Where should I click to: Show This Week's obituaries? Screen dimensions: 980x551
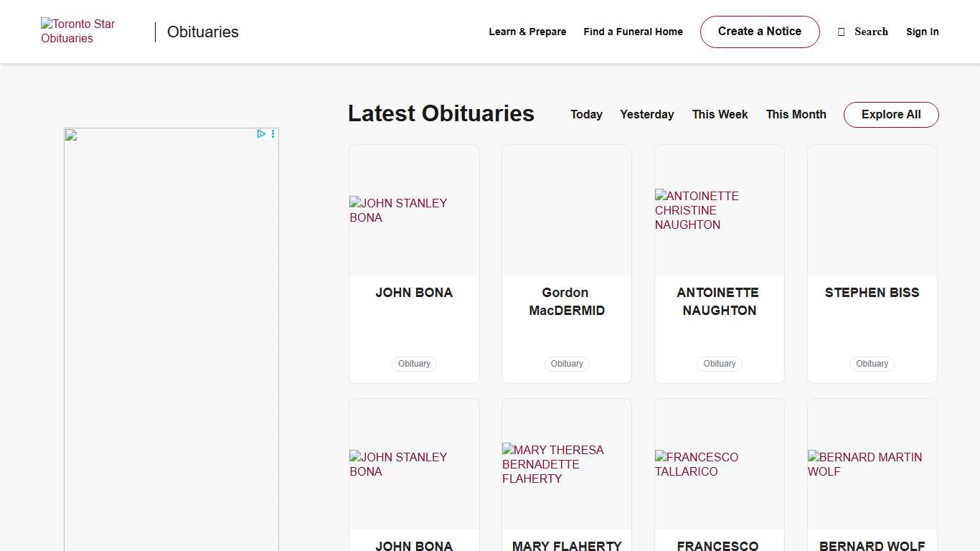pyautogui.click(x=720, y=115)
